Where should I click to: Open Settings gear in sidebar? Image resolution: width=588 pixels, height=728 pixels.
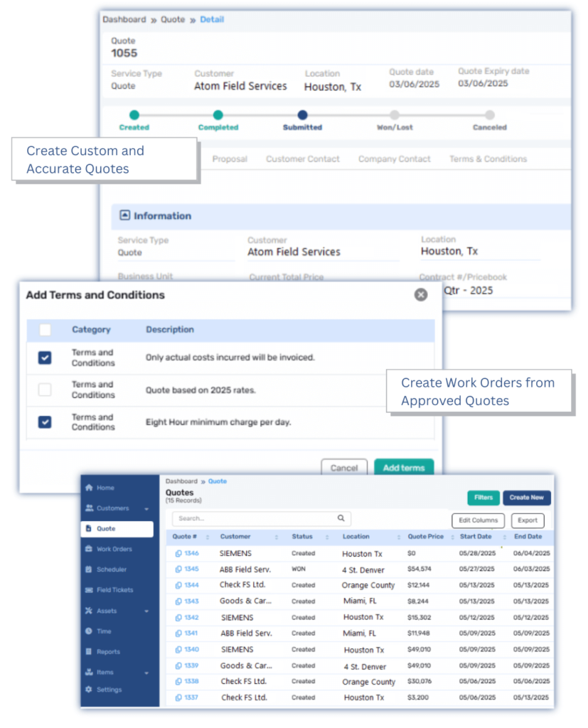(x=89, y=690)
